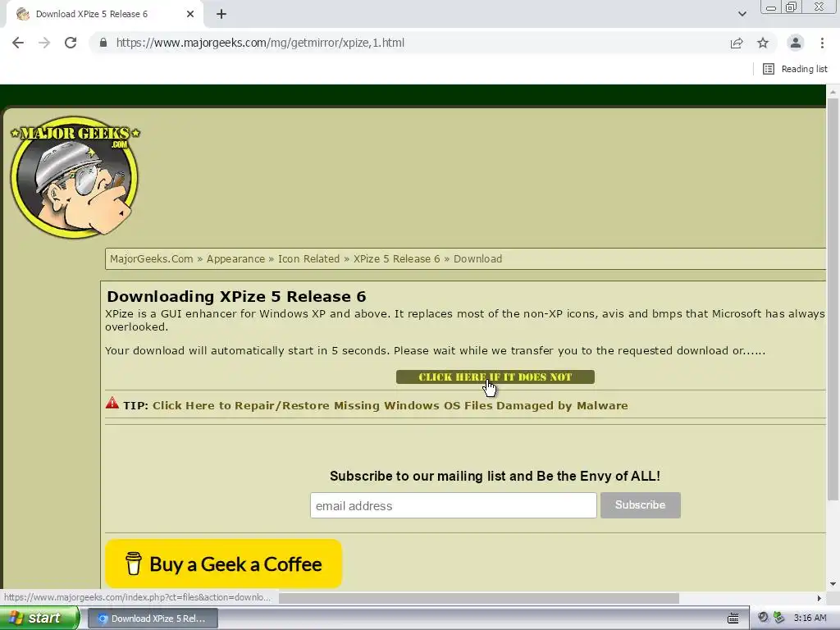Click the vertical scrollbar thumb
This screenshot has width=840, height=630.
pyautogui.click(x=833, y=300)
